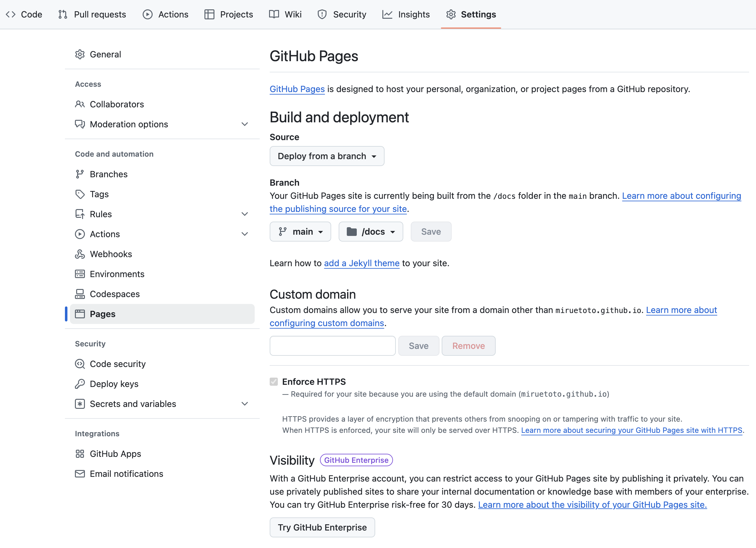The image size is (756, 548).
Task: Toggle the Enforce HTTPS checkbox
Action: point(274,382)
